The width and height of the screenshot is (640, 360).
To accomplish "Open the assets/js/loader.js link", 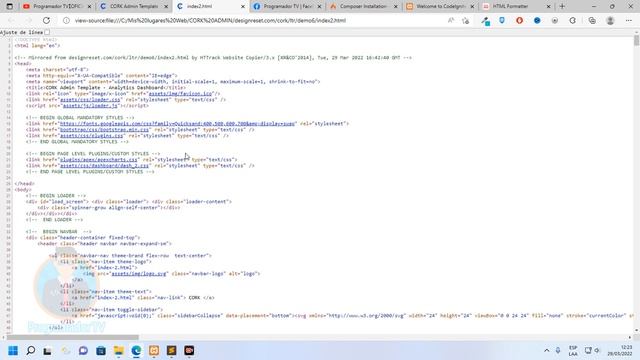I will point(90,106).
